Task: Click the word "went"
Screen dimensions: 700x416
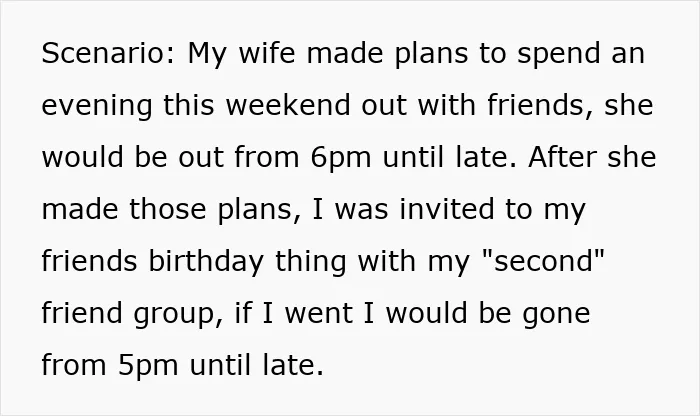Action: [x=318, y=312]
